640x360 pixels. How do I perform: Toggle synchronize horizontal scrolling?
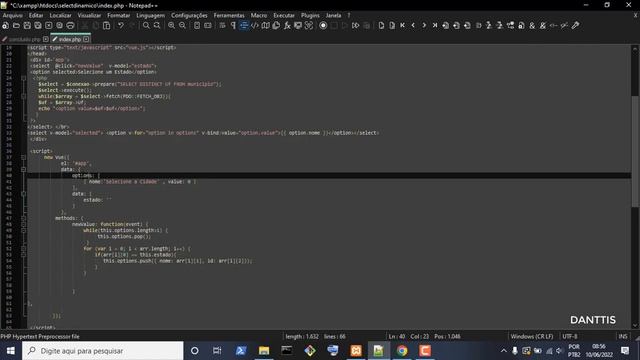tap(208, 25)
